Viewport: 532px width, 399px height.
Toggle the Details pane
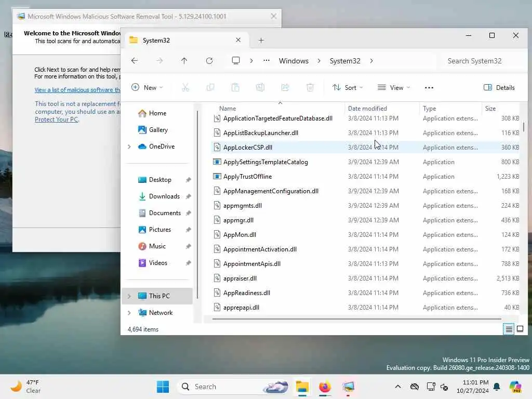499,87
